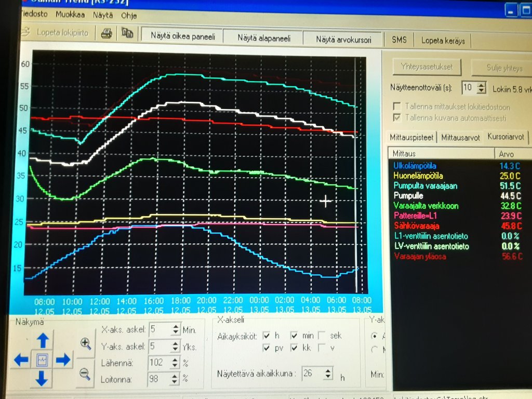532x399 pixels.
Task: Click Näytä oikea paneeli button
Action: tap(182, 36)
